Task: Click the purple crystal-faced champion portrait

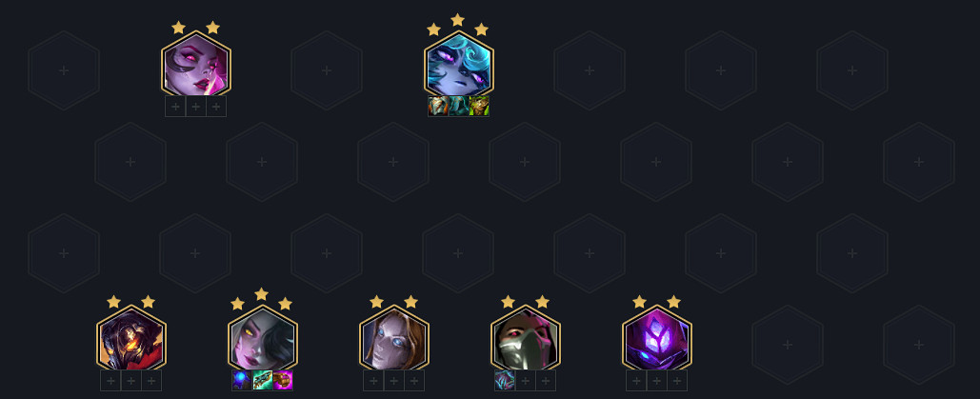Action: [657, 338]
